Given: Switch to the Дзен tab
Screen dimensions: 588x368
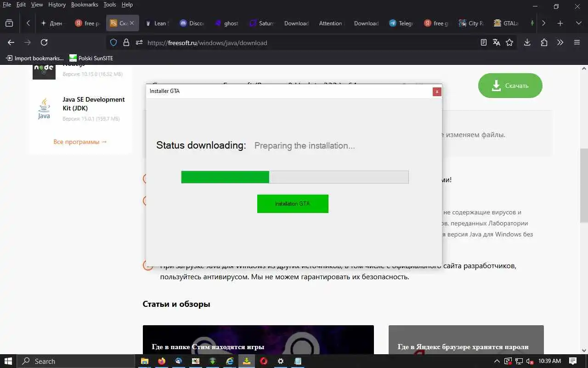Looking at the screenshot, I should click(x=52, y=23).
